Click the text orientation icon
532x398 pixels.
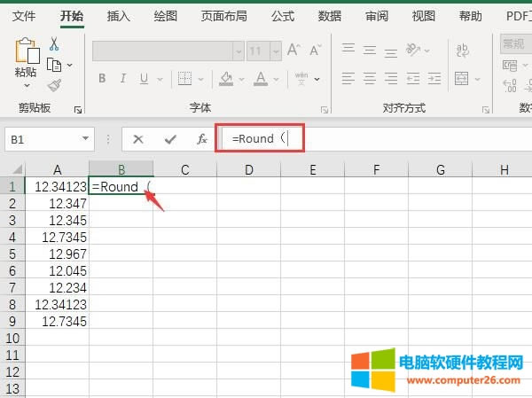click(x=413, y=50)
